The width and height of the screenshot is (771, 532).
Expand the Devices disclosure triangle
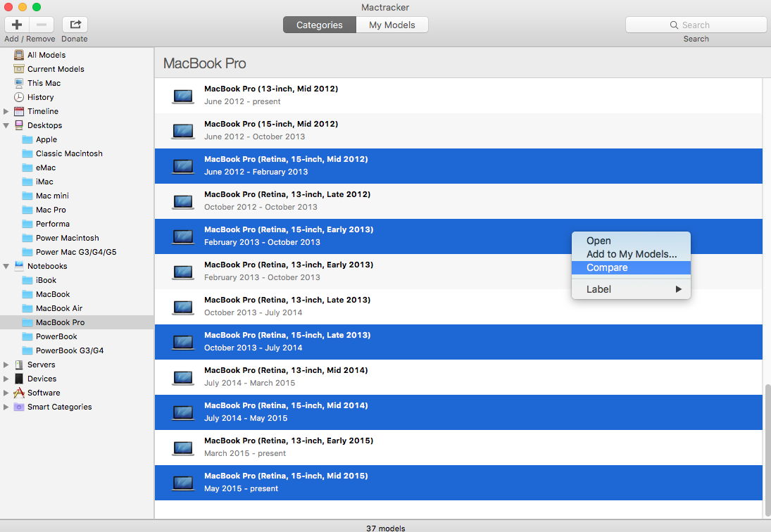tap(6, 379)
